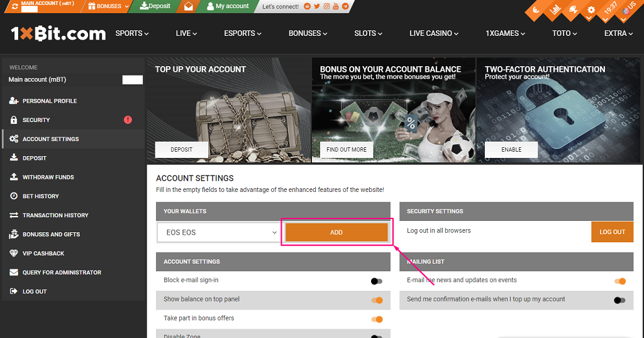Viewport: 644px width, 338px height.
Task: Expand the BONUSES main navigation menu
Action: point(308,33)
